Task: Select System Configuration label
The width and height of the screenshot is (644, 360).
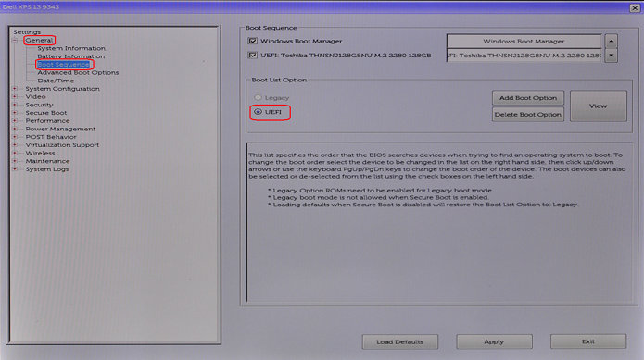Action: tap(62, 89)
